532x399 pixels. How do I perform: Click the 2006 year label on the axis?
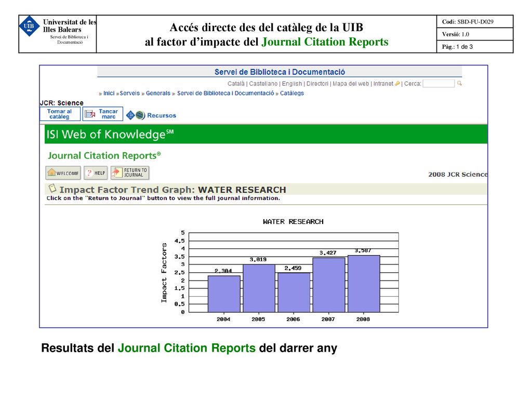(x=293, y=320)
